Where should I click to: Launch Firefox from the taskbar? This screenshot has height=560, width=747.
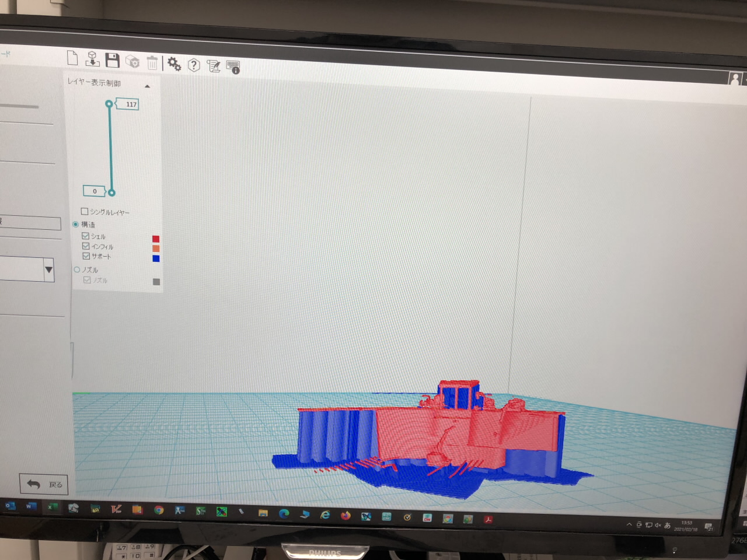coord(345,516)
